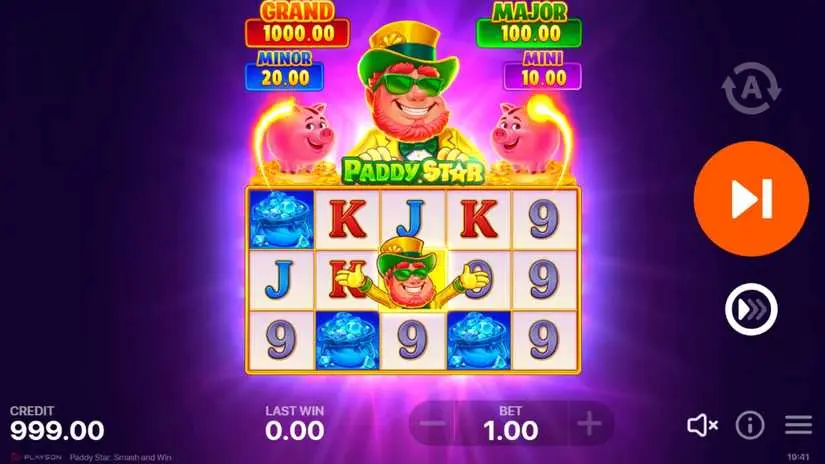Viewport: 825px width, 464px height.
Task: Decrease bet with minus button
Action: coord(432,423)
